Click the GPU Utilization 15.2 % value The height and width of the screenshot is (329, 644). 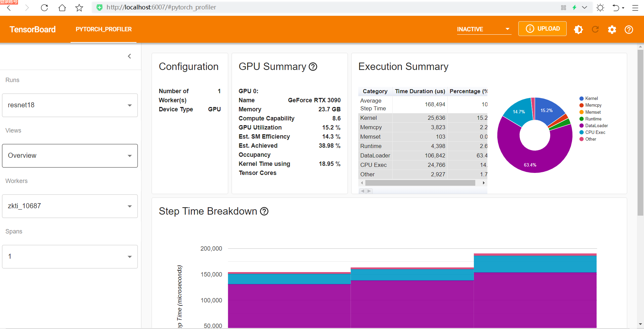pos(331,127)
